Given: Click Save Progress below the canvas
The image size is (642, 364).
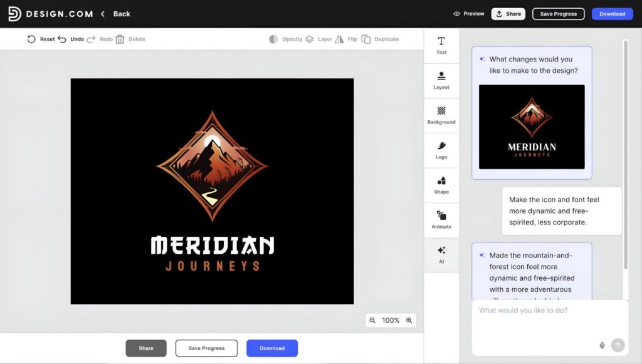Looking at the screenshot, I should [206, 348].
